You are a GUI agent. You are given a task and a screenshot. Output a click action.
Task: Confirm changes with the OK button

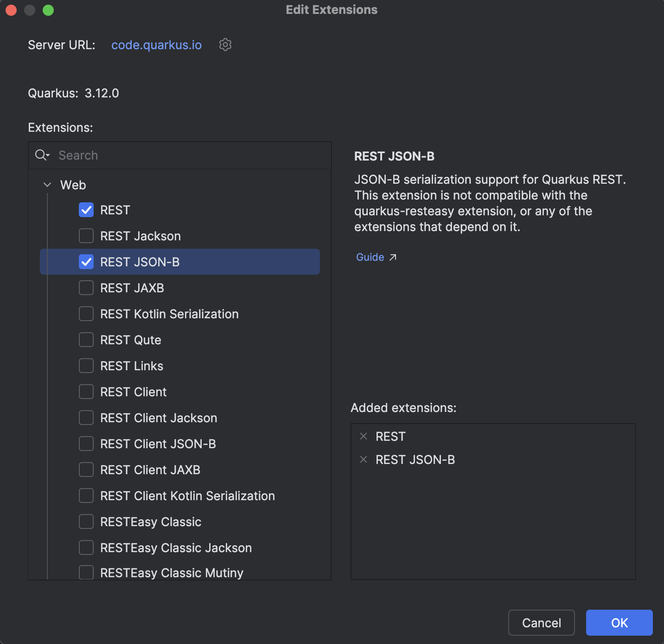click(x=619, y=623)
